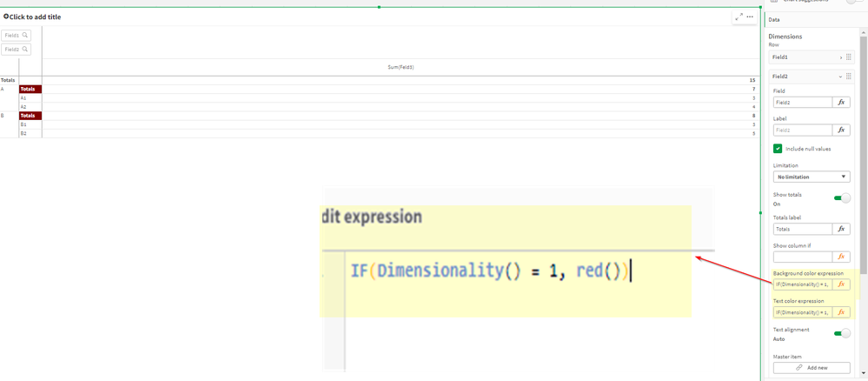The image size is (868, 381).
Task: Open Text color expression editor
Action: pos(841,312)
